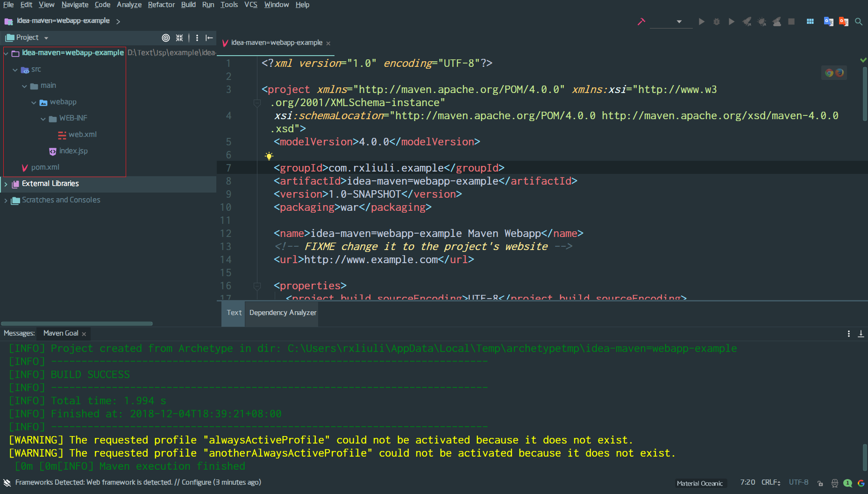Screen dimensions: 868x494
Task: Change UTF-8 file encoding in status bar
Action: click(x=798, y=482)
